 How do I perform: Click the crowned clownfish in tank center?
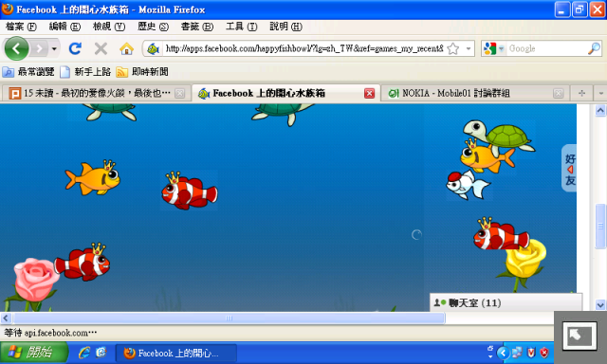(189, 191)
